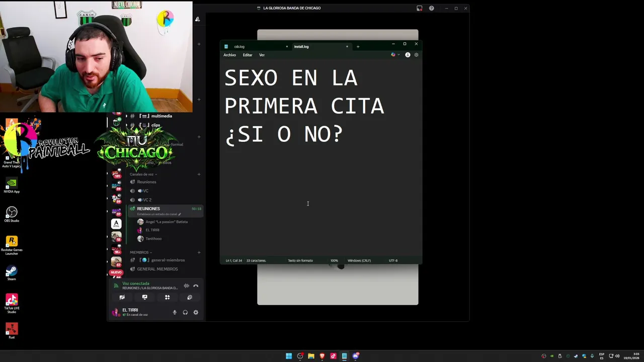Open Brave browser from the taskbar
Screen dimensions: 644x362
tap(322, 356)
